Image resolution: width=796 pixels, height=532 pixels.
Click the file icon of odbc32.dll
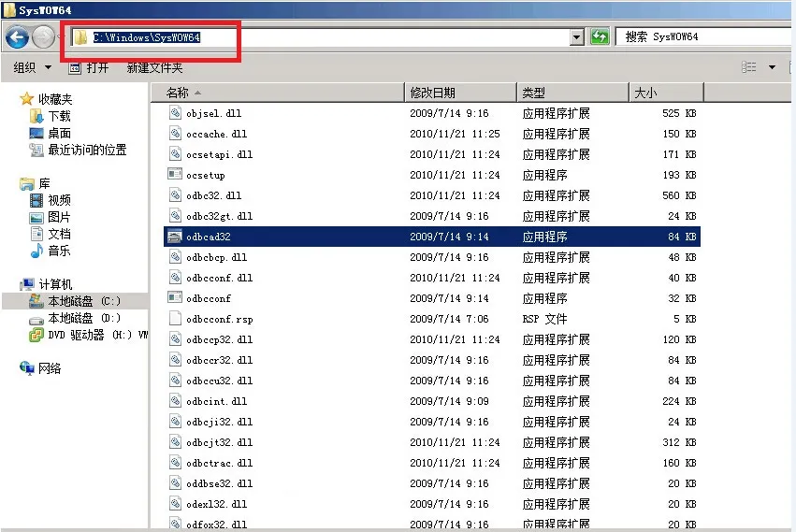coord(175,194)
